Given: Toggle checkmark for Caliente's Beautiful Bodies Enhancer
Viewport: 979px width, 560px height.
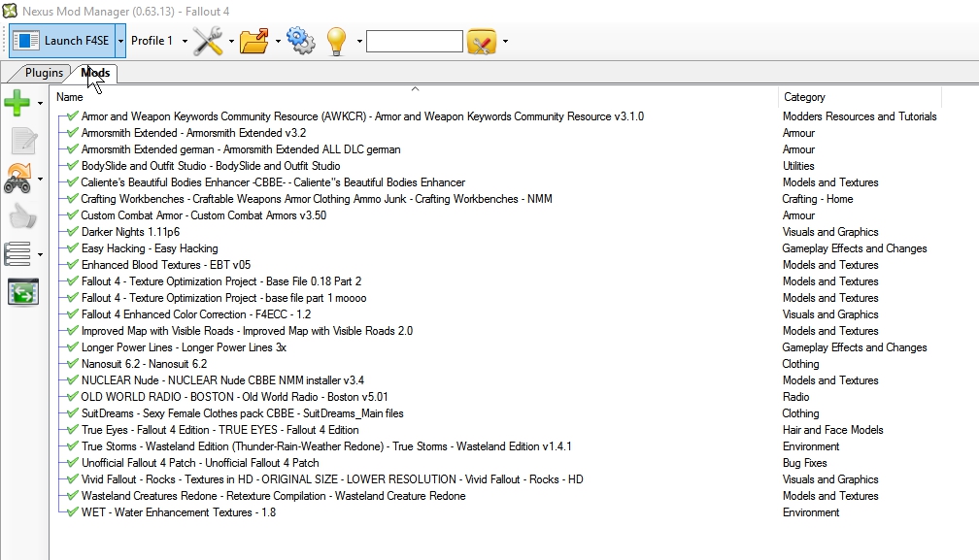Looking at the screenshot, I should click(x=73, y=182).
